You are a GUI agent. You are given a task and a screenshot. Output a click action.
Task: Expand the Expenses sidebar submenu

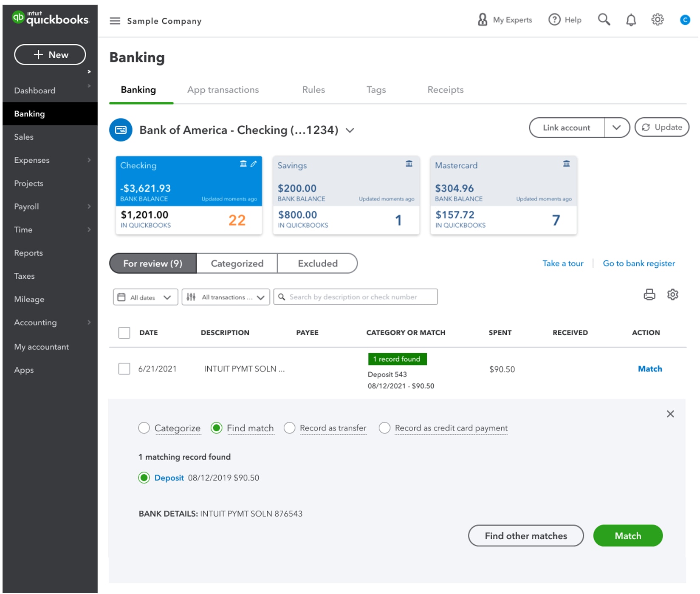tap(89, 160)
